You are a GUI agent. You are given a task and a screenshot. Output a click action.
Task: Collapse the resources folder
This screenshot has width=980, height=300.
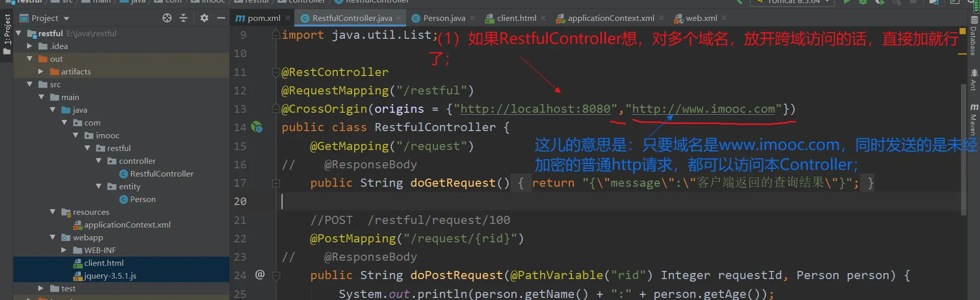click(53, 212)
